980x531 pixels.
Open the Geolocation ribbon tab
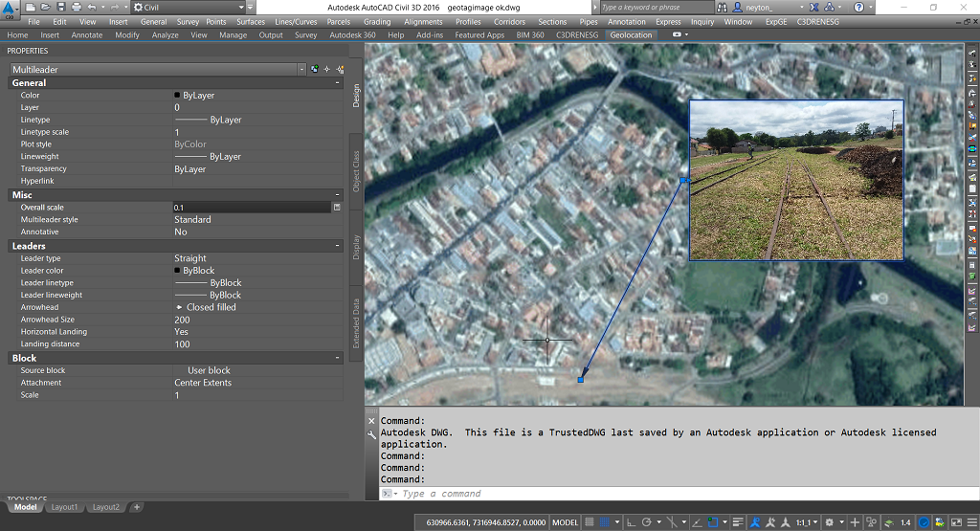coord(631,35)
